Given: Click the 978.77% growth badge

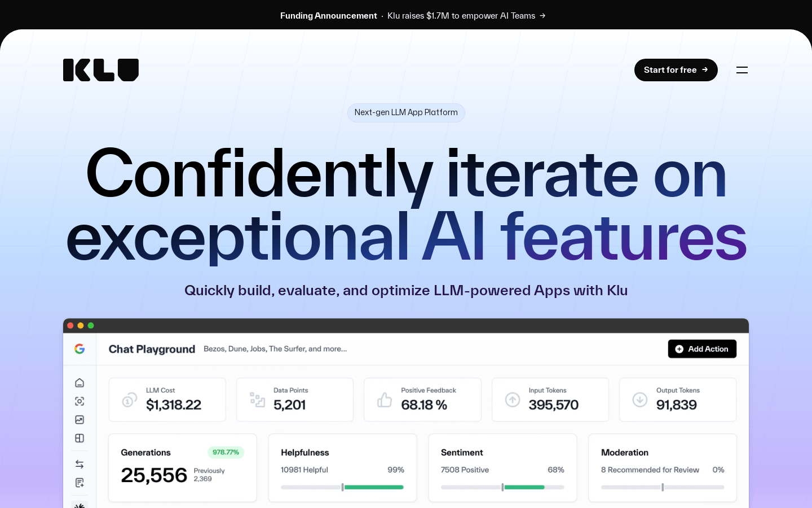Looking at the screenshot, I should click(226, 452).
